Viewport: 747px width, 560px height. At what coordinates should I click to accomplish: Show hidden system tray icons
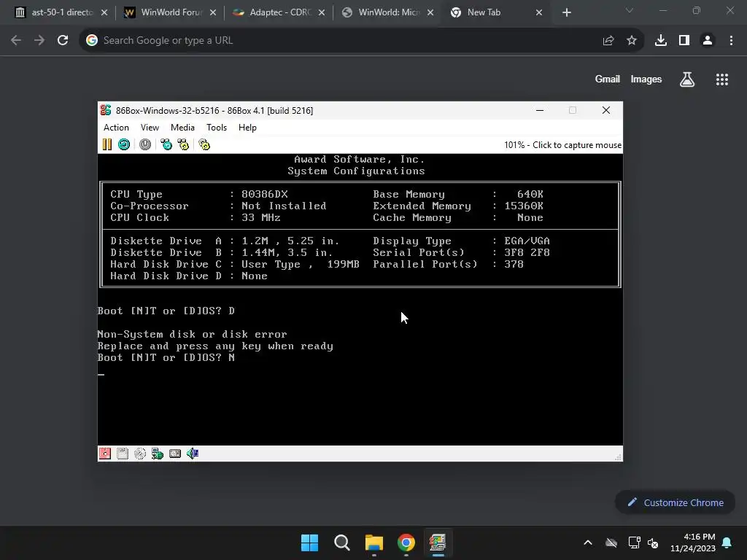(x=588, y=542)
